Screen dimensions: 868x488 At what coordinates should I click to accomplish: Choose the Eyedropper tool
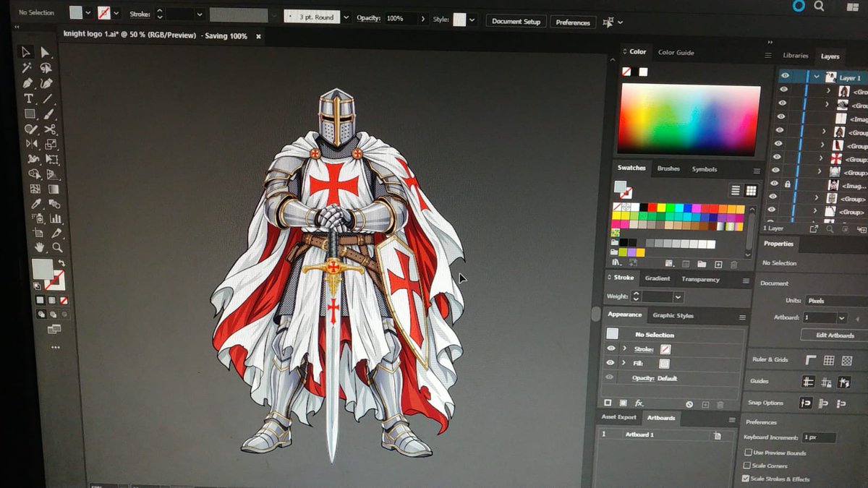pyautogui.click(x=36, y=204)
